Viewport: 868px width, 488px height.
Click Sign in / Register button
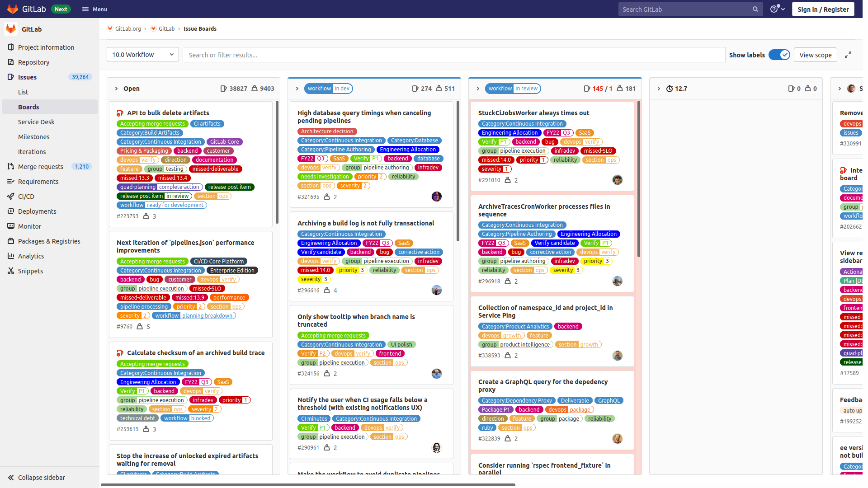pyautogui.click(x=823, y=9)
